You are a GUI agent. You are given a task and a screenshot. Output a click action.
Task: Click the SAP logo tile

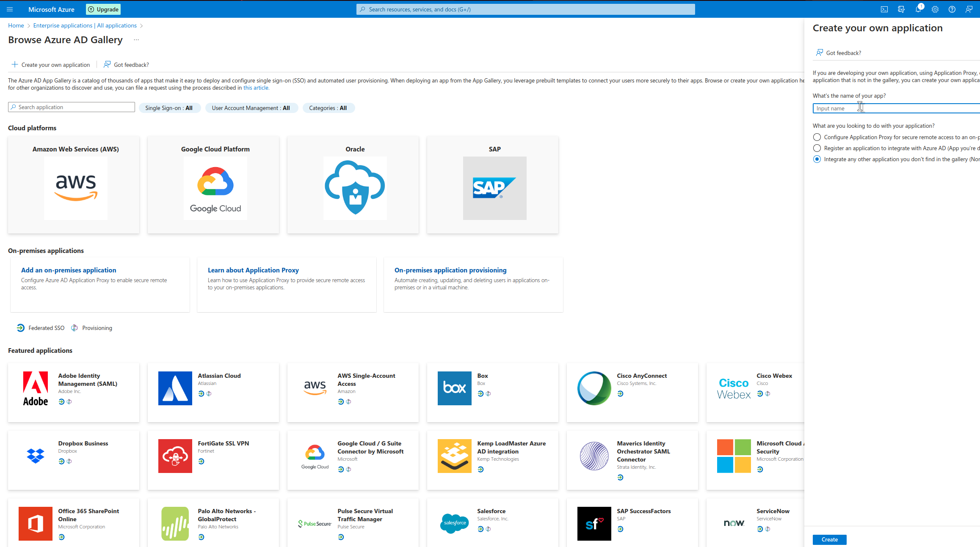(x=495, y=188)
